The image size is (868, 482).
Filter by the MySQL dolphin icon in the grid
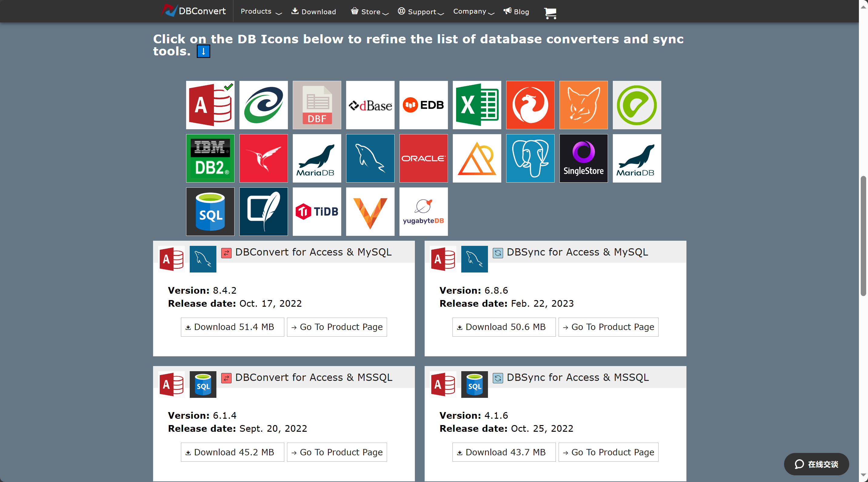[370, 158]
